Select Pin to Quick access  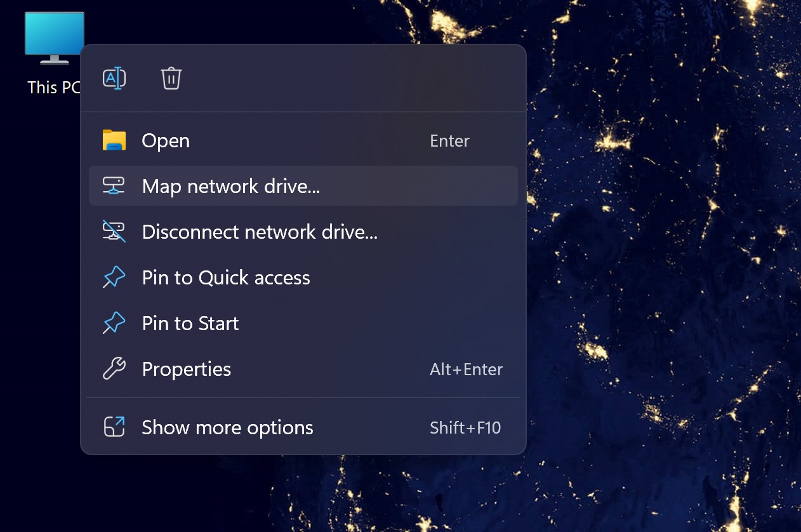pos(303,277)
